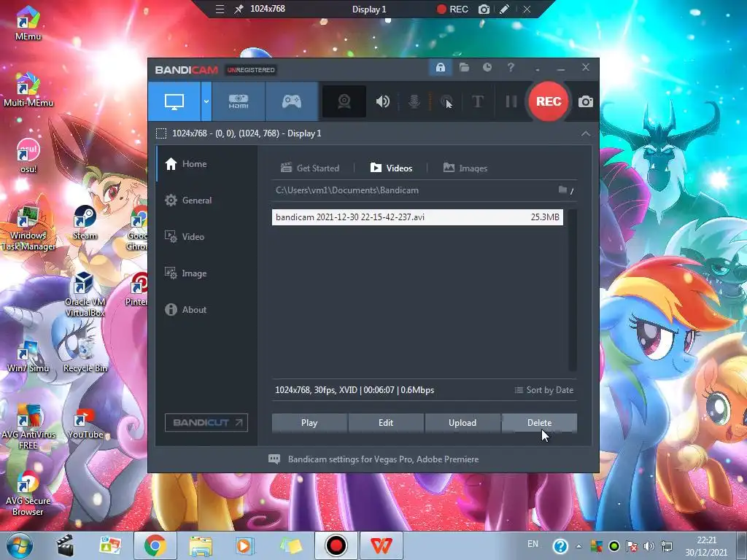747x560 pixels.
Task: Toggle speaker sound recording icon
Action: [382, 101]
